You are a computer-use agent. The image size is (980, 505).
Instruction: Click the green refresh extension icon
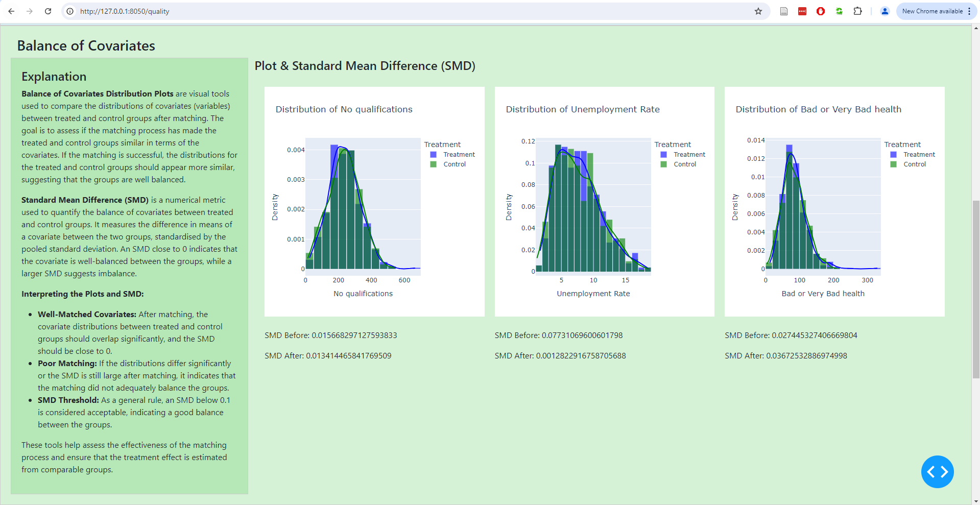pos(839,11)
